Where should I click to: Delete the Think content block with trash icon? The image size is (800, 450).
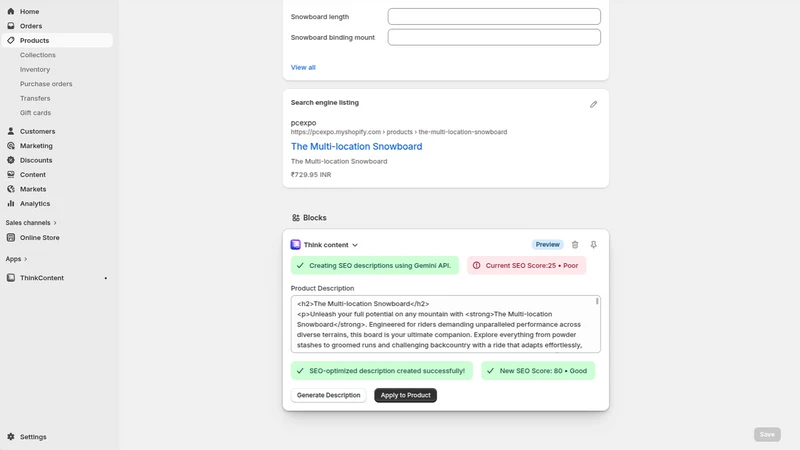(x=575, y=245)
